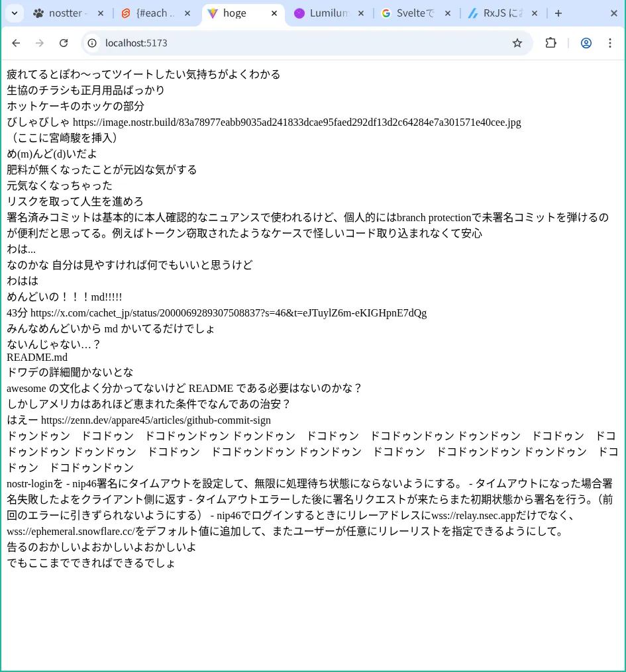Screen dimensions: 626x672
Task: Close the hoge tab
Action: [274, 13]
